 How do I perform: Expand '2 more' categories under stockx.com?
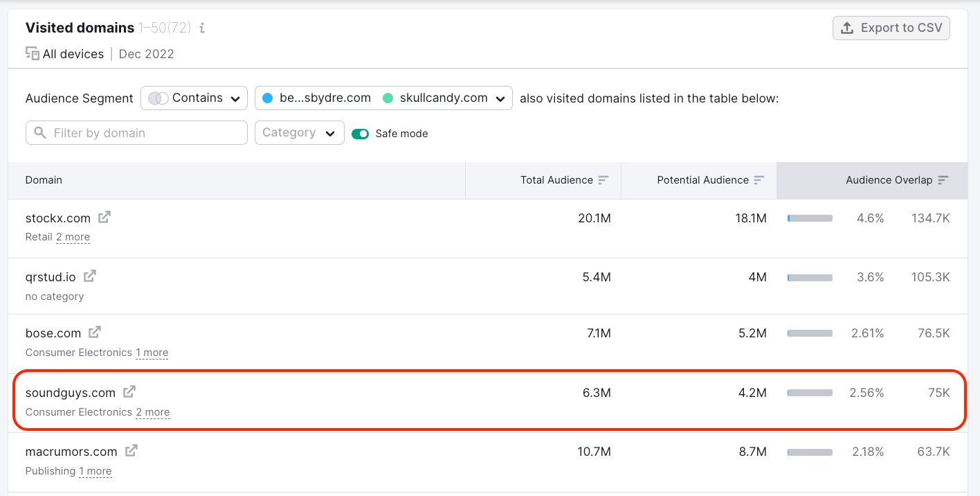click(x=73, y=237)
